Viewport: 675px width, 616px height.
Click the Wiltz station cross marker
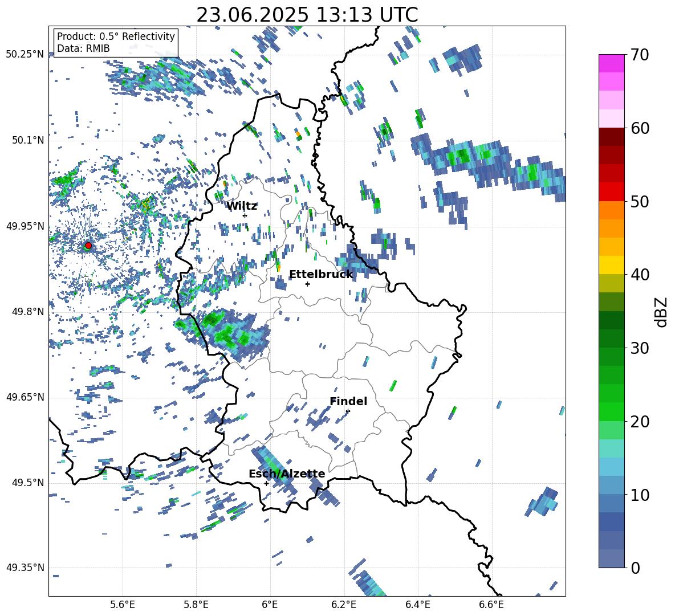pyautogui.click(x=245, y=215)
